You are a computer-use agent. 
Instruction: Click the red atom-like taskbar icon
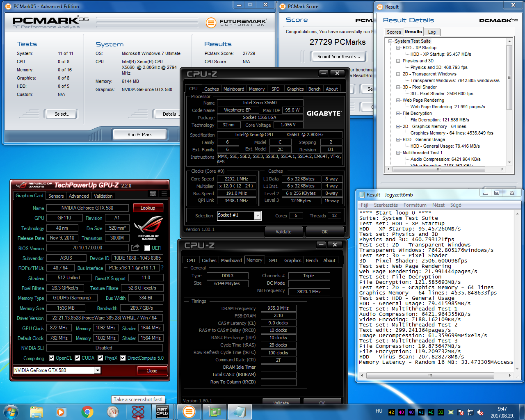click(138, 412)
